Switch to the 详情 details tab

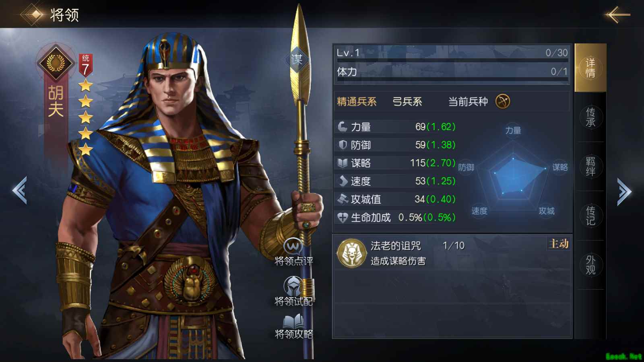(x=590, y=68)
